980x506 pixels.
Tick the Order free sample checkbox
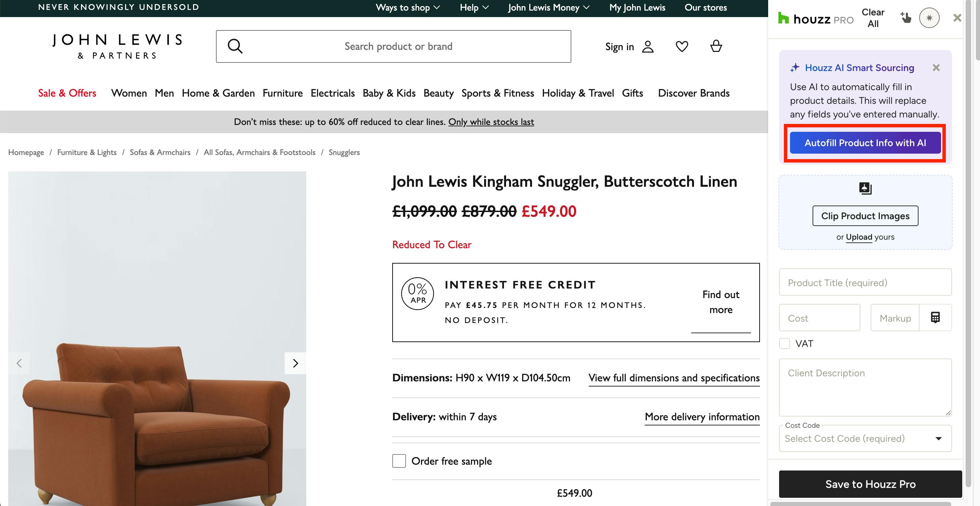click(399, 461)
